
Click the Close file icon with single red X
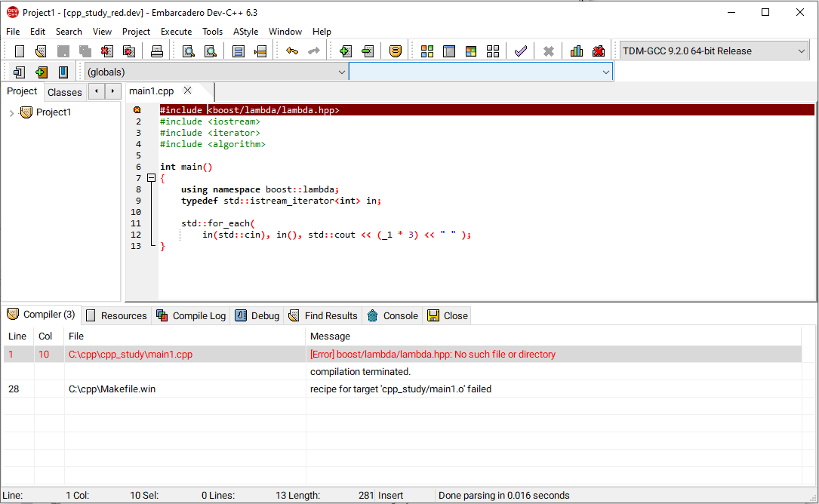pos(107,51)
